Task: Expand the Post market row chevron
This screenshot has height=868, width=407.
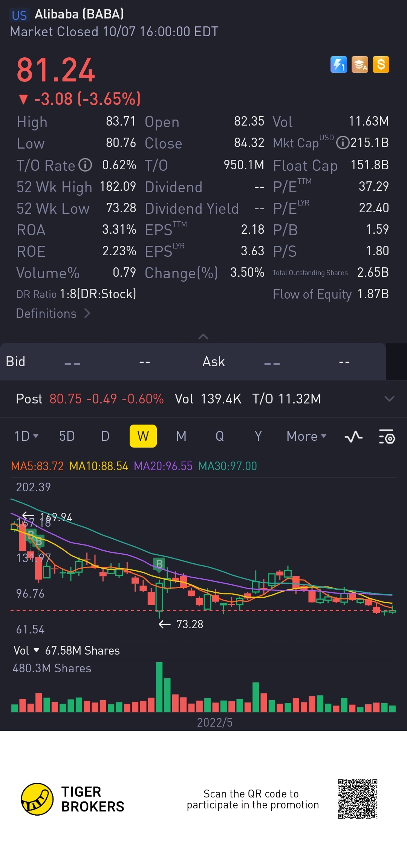Action: [x=389, y=399]
